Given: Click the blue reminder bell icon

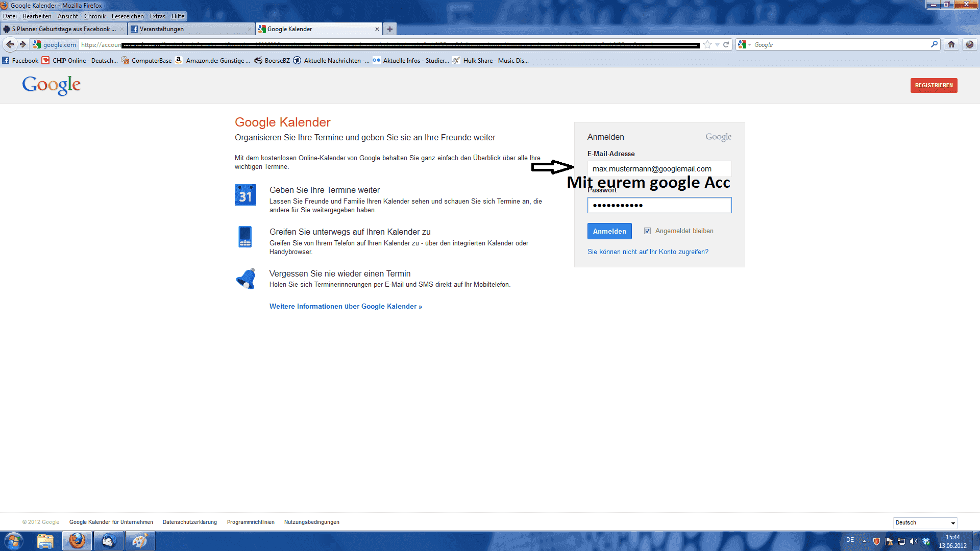Looking at the screenshot, I should point(246,279).
